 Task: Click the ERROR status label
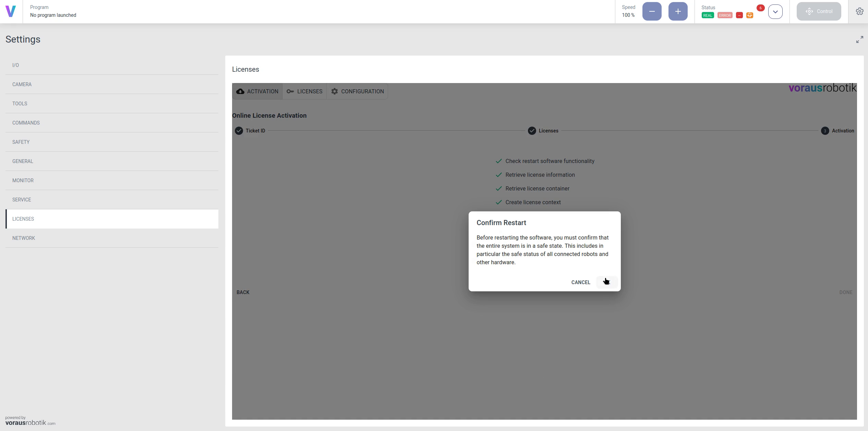click(725, 15)
